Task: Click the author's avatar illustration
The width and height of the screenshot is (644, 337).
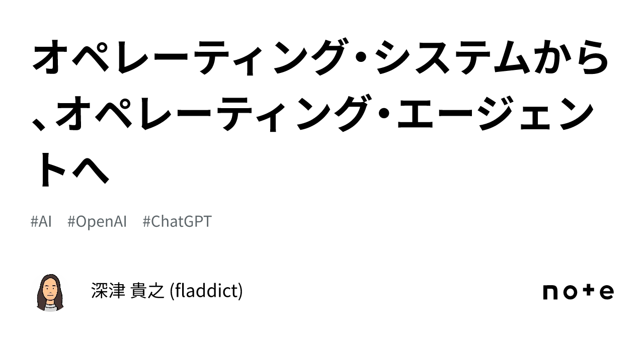Action: point(50,292)
